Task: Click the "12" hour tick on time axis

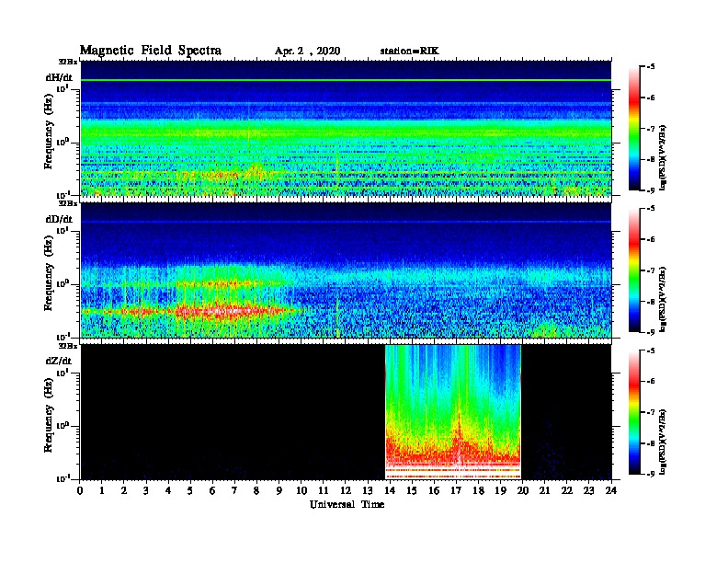Action: [x=346, y=491]
